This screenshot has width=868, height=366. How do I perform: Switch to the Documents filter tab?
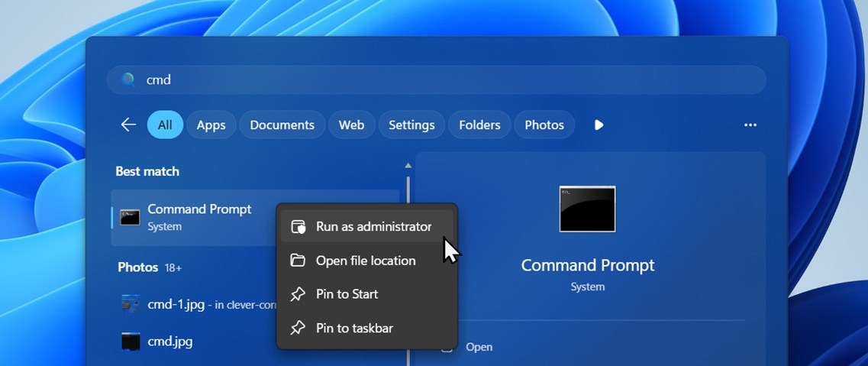pyautogui.click(x=282, y=125)
